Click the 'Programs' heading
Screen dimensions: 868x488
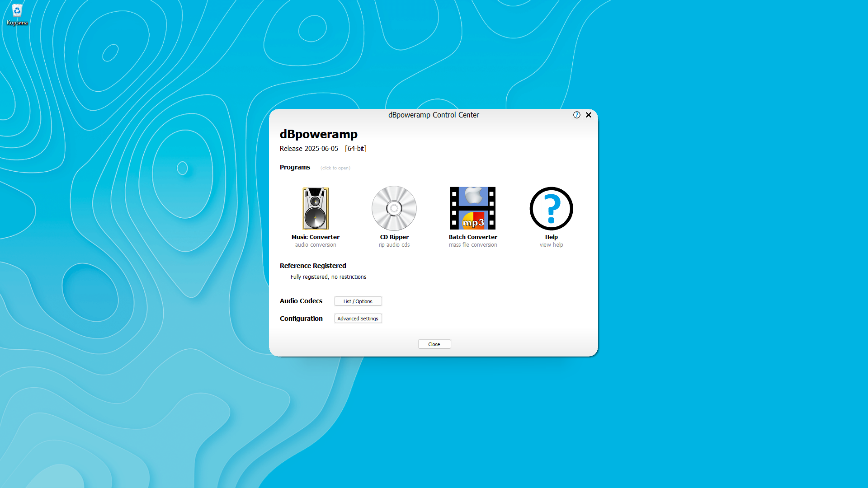point(295,167)
